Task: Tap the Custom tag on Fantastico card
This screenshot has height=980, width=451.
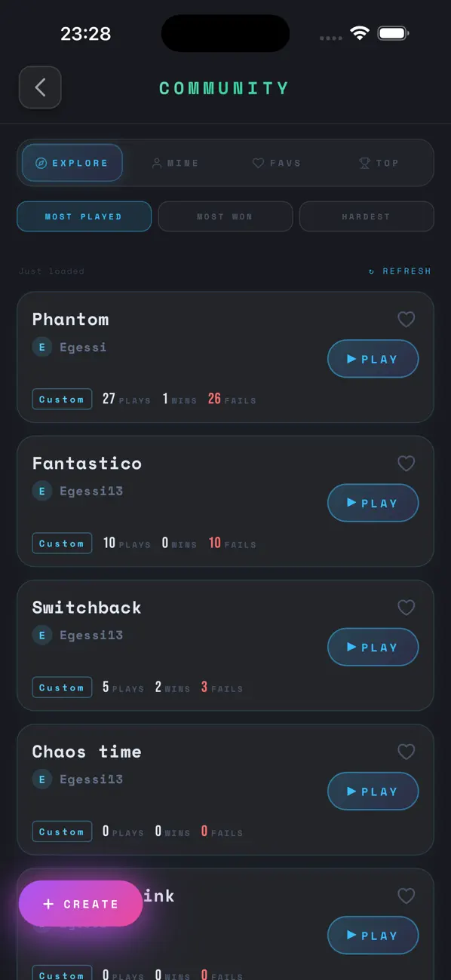Action: [x=62, y=543]
